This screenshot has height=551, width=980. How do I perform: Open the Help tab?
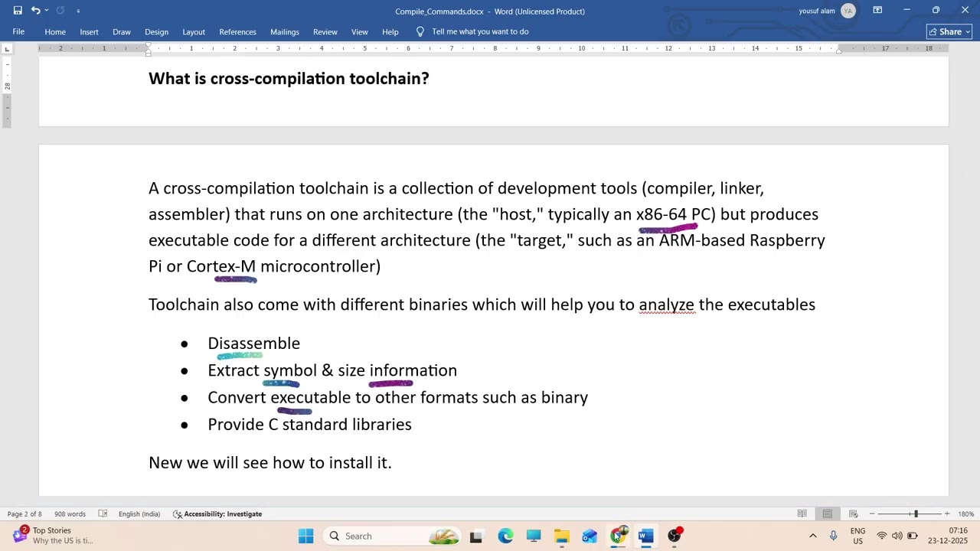390,32
